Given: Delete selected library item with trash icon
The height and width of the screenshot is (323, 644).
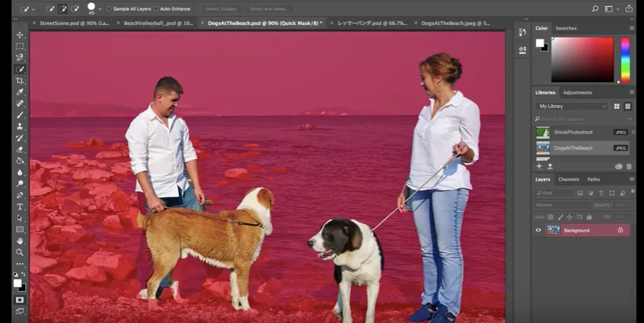Looking at the screenshot, I should 629,166.
